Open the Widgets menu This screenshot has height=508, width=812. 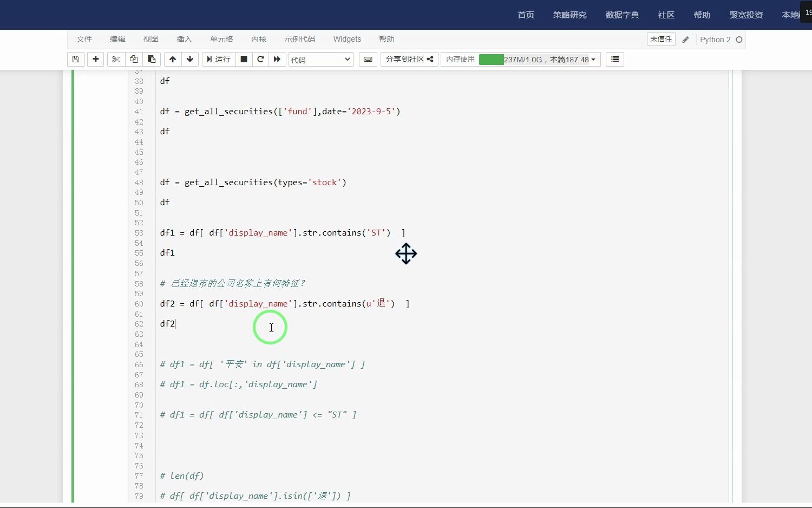(347, 39)
